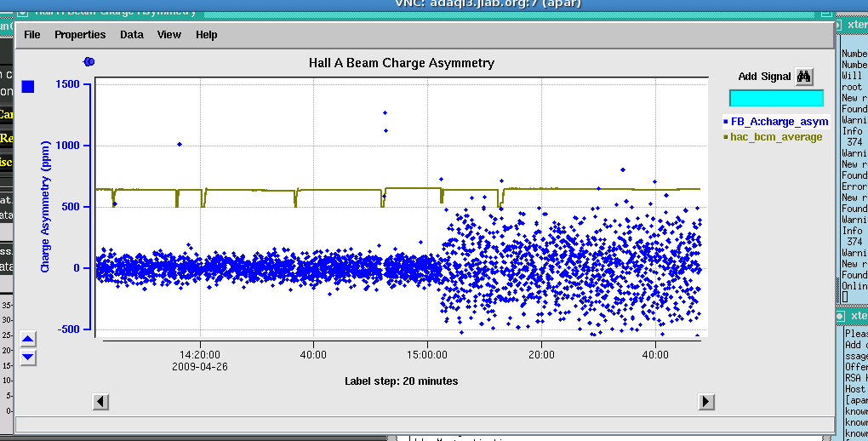Click the Add Signal label
868x441 pixels.
coord(764,77)
